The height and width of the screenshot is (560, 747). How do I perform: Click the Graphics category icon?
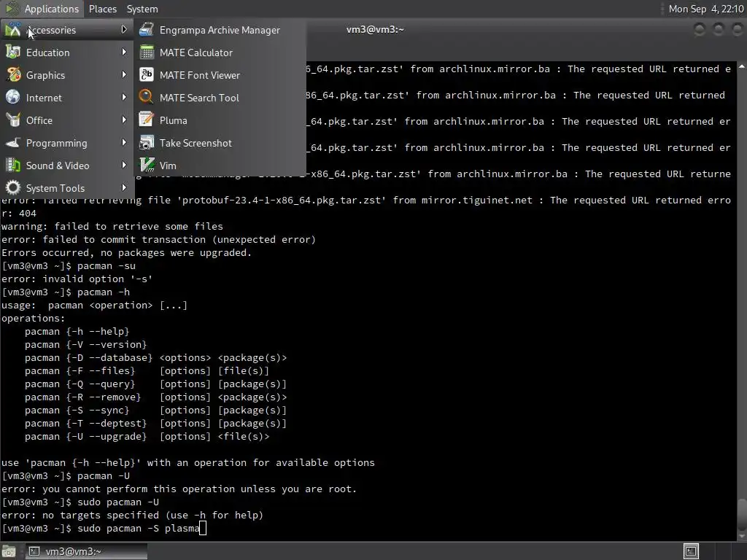coord(13,75)
